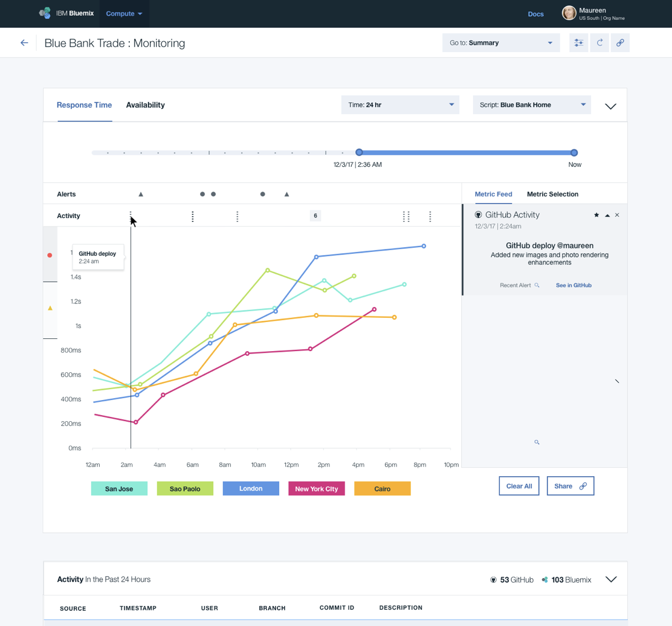Click the yellow triangle warning threshold icon

click(x=50, y=308)
